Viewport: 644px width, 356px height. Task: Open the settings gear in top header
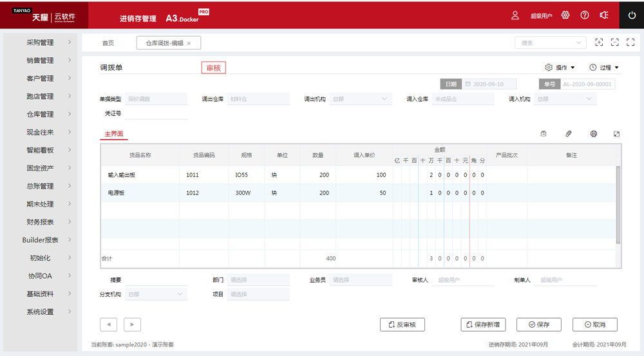(x=565, y=15)
